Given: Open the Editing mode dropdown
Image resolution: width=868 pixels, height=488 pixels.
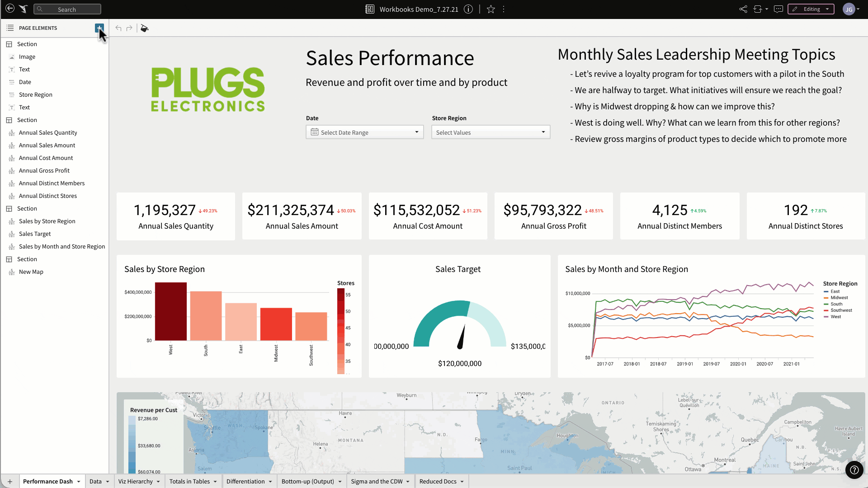Looking at the screenshot, I should pos(811,9).
